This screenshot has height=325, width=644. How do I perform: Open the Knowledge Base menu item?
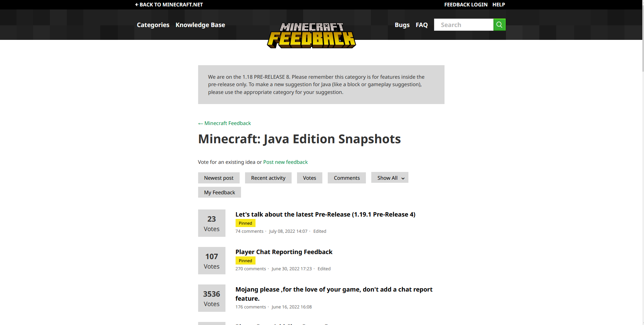pos(200,25)
